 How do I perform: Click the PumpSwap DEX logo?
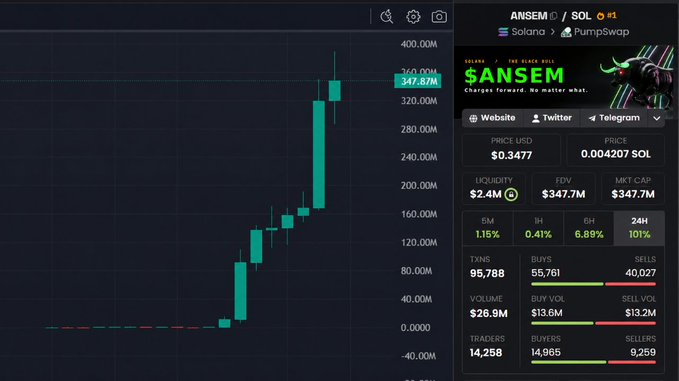coord(566,32)
